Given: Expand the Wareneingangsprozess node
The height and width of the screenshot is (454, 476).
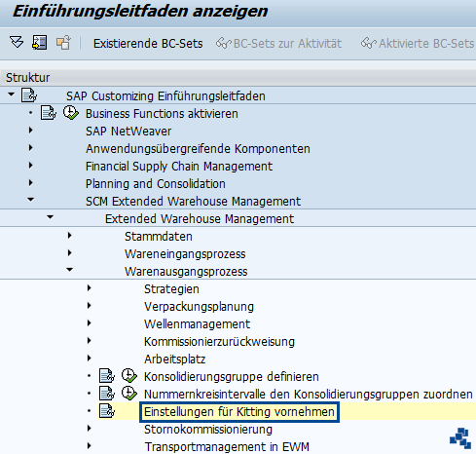Looking at the screenshot, I should [69, 253].
